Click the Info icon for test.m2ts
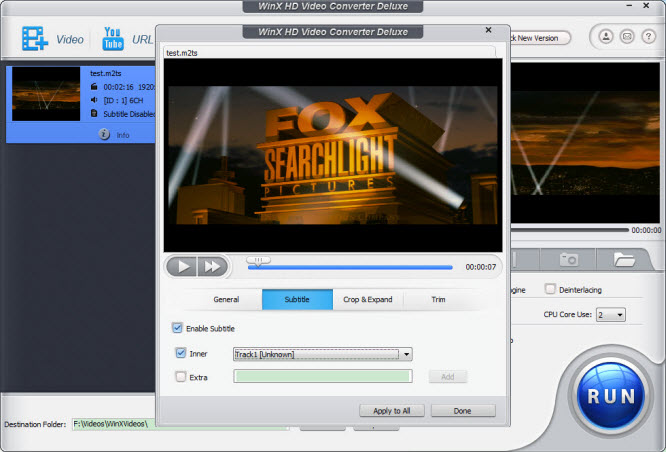 tap(104, 134)
